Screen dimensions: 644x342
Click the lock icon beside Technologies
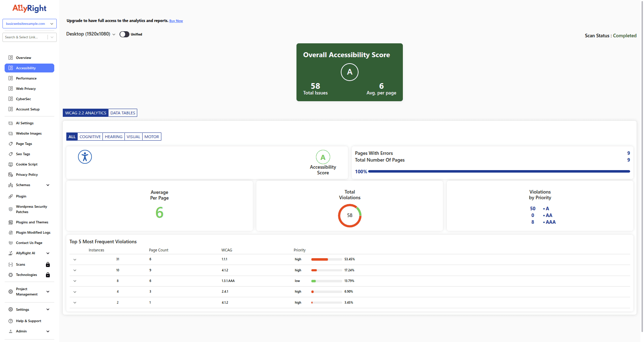click(48, 275)
